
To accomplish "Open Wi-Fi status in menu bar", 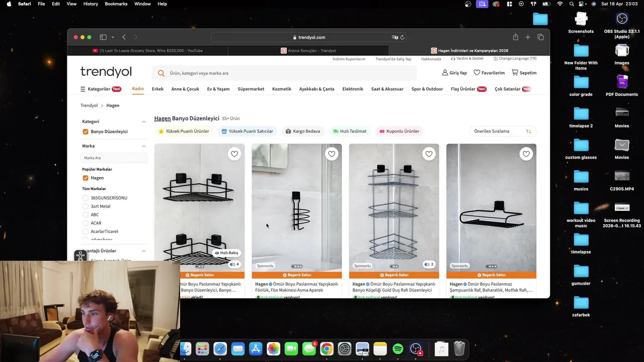I will click(560, 4).
